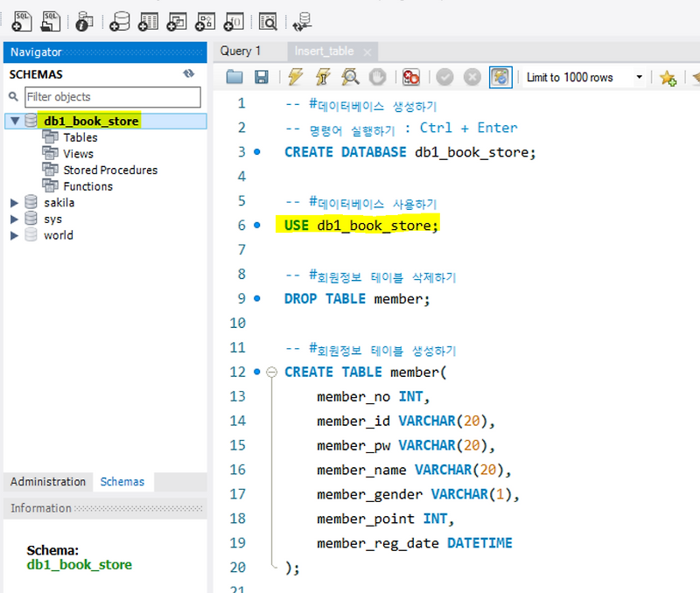
Task: Create a new SQL query tab
Action: coord(21,21)
